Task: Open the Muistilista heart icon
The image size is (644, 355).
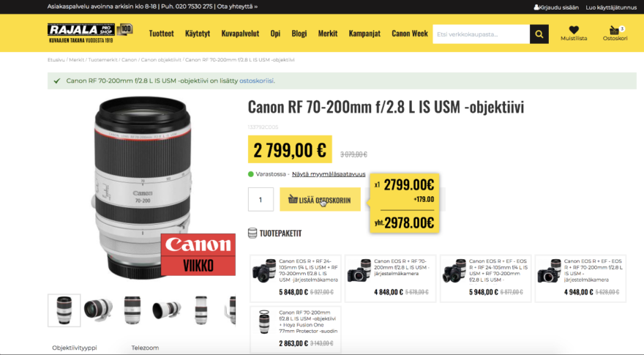Action: (x=574, y=30)
